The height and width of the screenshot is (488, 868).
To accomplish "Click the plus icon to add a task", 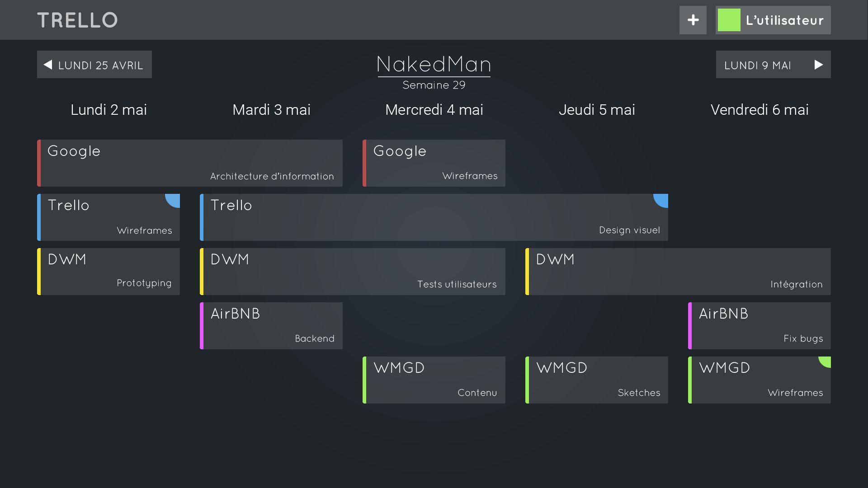I will 692,19.
